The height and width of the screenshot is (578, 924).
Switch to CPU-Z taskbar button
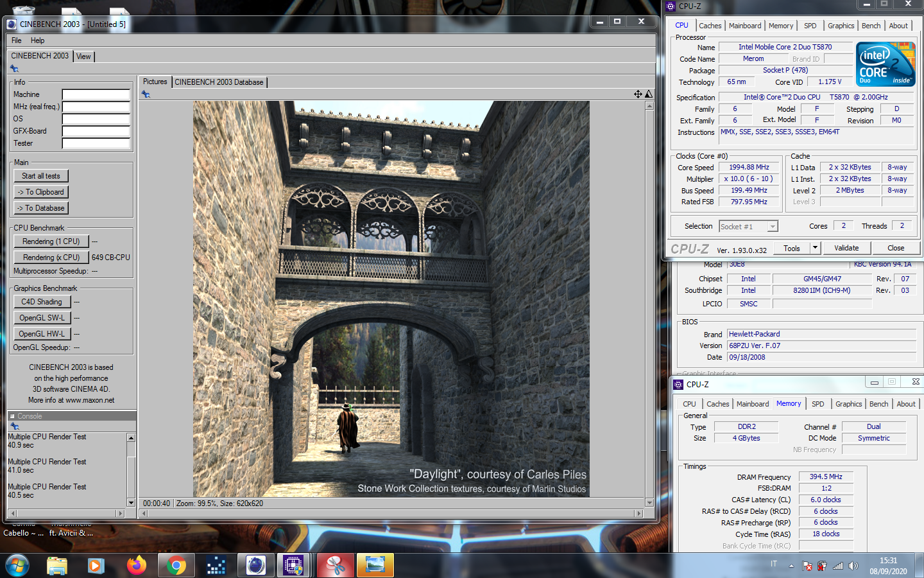pyautogui.click(x=293, y=565)
